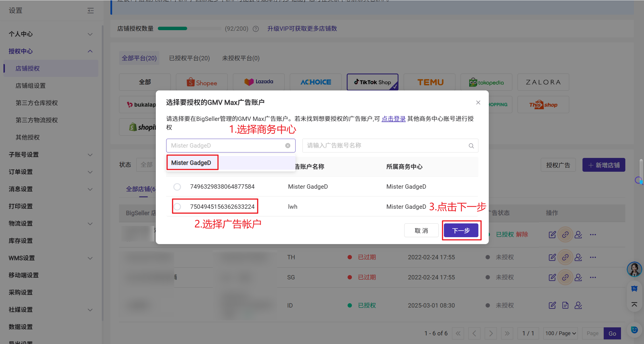
Task: Open the customer service avatar chat
Action: coord(634,269)
